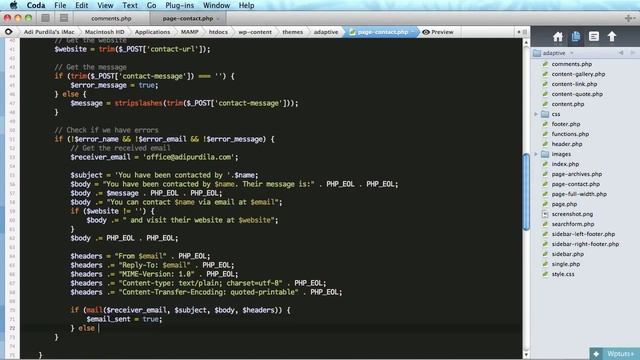Click the images folder icon
Screen dimensions: 640x360
[x=545, y=154]
